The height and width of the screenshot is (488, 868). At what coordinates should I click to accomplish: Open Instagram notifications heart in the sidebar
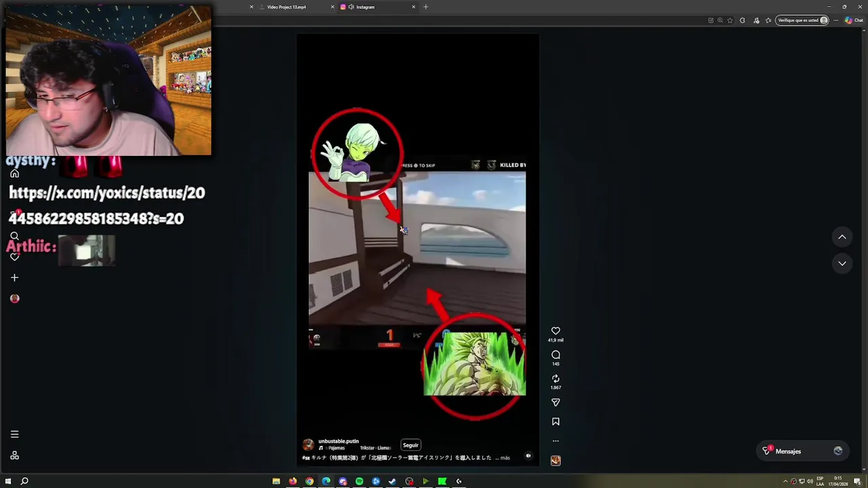pyautogui.click(x=14, y=257)
